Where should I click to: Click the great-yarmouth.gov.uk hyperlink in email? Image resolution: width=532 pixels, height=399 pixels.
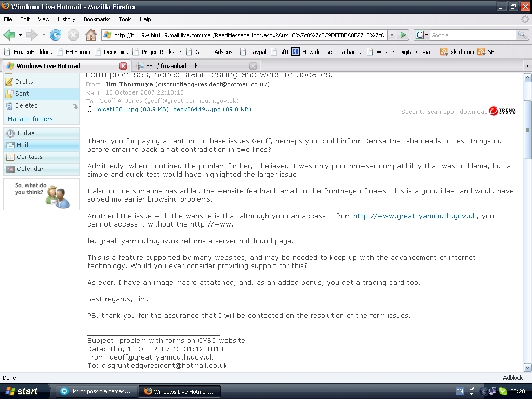coord(415,216)
